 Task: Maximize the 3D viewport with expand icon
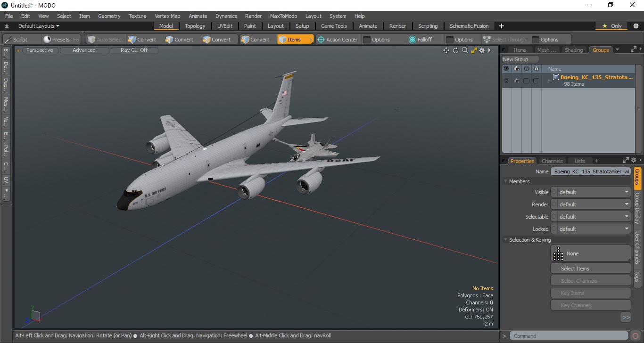[474, 50]
